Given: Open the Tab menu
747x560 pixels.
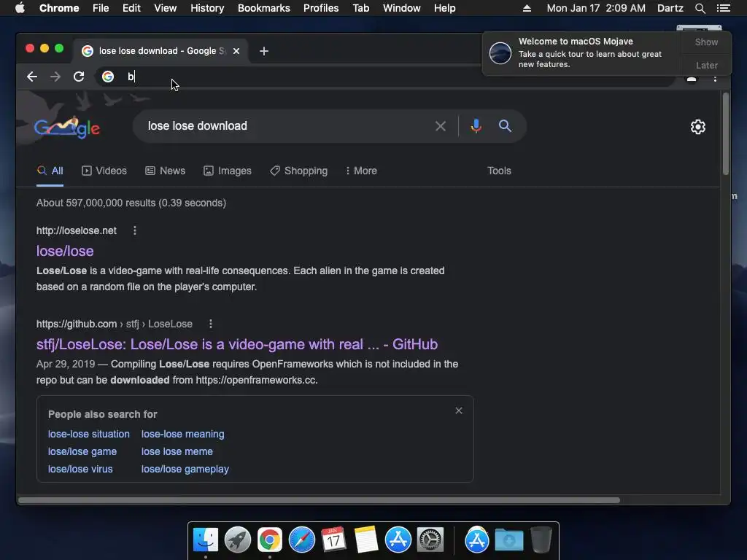Looking at the screenshot, I should click(360, 8).
